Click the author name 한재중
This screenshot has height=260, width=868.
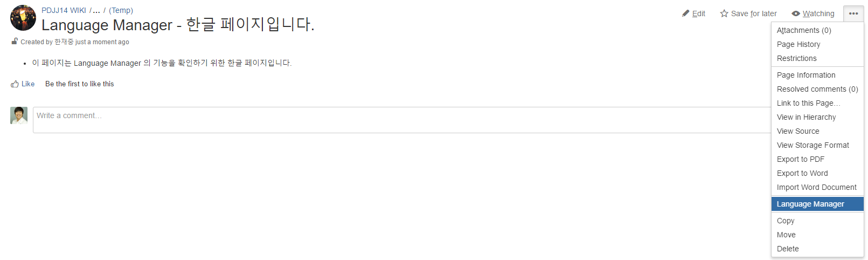point(64,42)
